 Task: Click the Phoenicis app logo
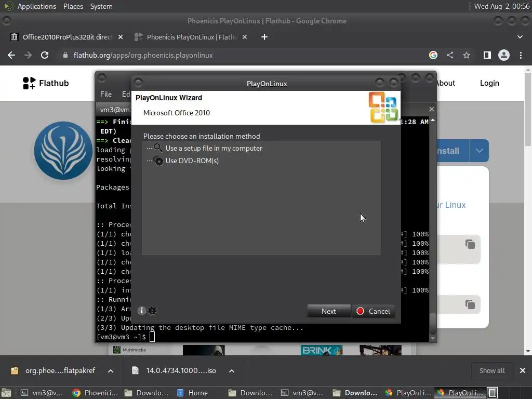(63, 150)
